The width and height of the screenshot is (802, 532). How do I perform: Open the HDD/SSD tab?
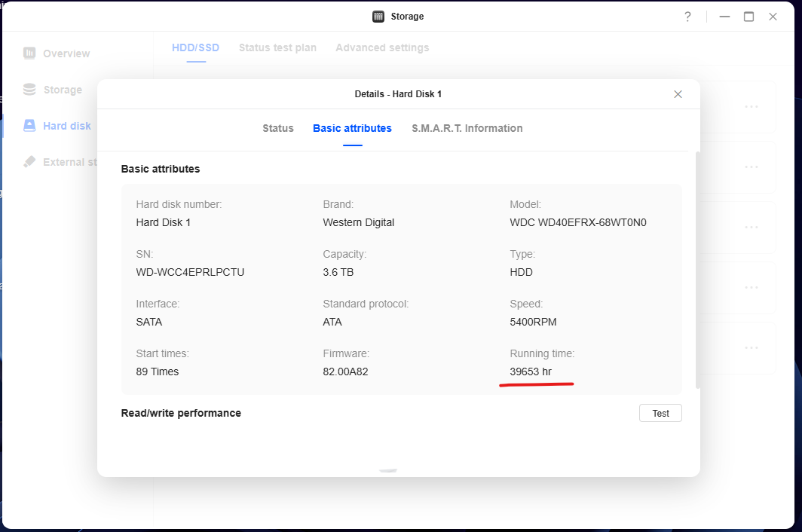pos(195,47)
